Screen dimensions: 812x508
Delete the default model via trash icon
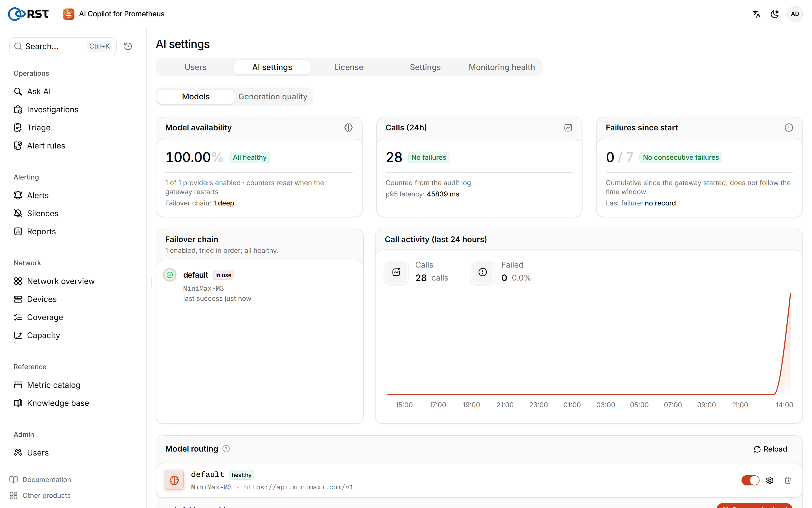pos(788,480)
